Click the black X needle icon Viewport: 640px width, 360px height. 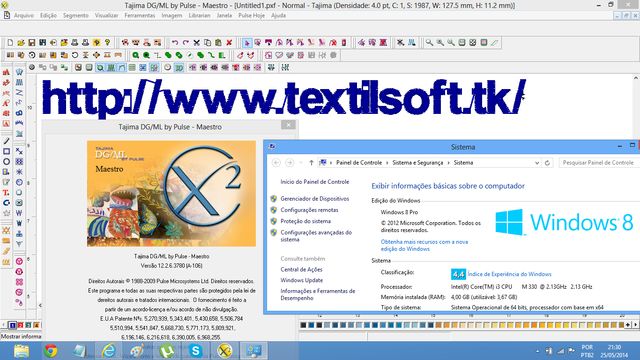pyautogui.click(x=400, y=42)
